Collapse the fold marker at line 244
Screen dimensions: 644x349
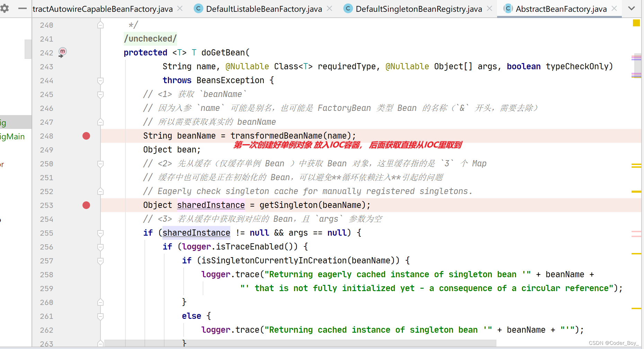[100, 80]
